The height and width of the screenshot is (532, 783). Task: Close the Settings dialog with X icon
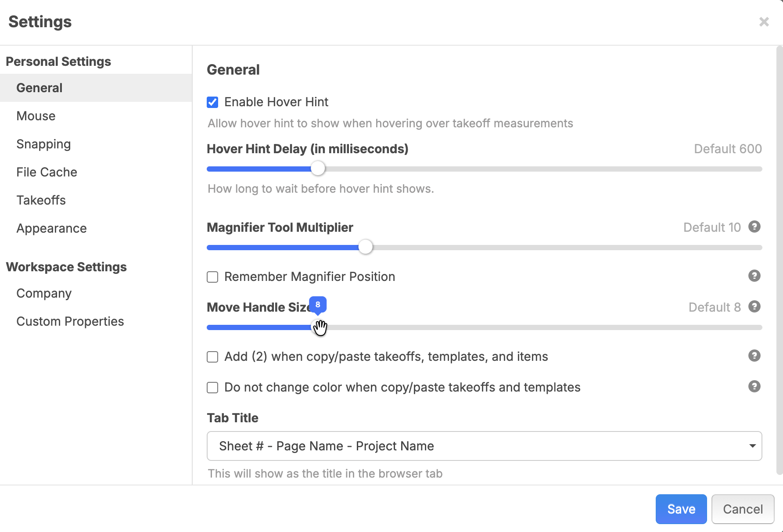click(764, 22)
